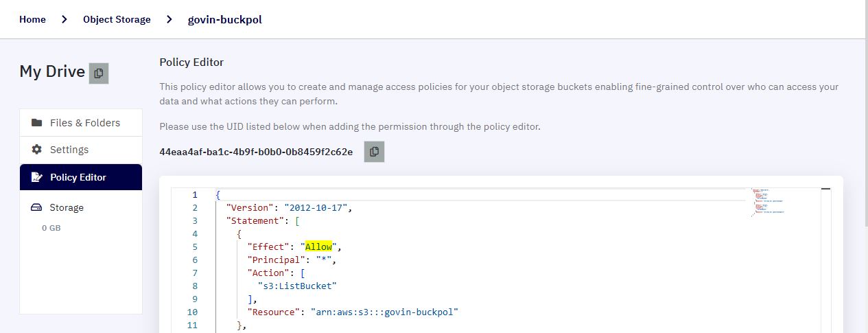Image resolution: width=868 pixels, height=333 pixels.
Task: Click the code editor minimap preview
Action: pyautogui.click(x=769, y=202)
